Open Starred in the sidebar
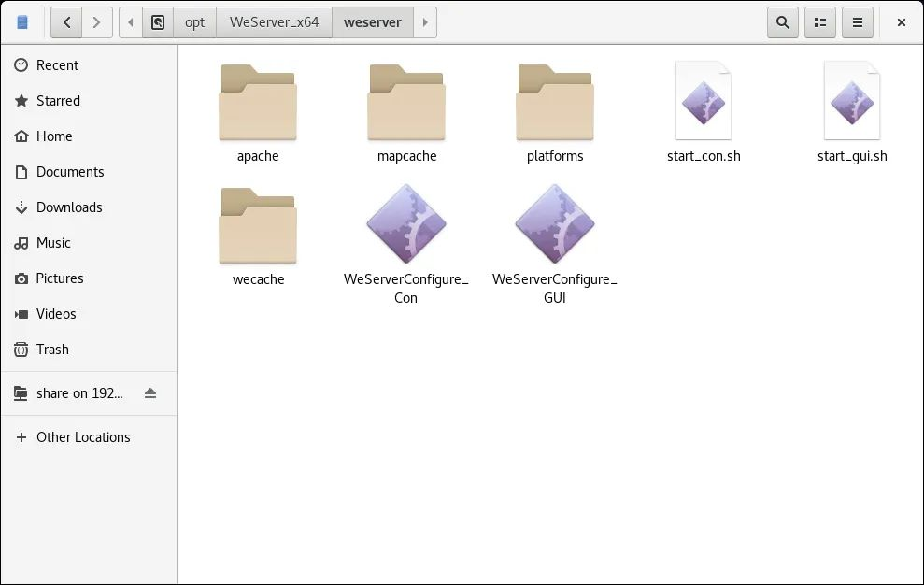 (89, 100)
